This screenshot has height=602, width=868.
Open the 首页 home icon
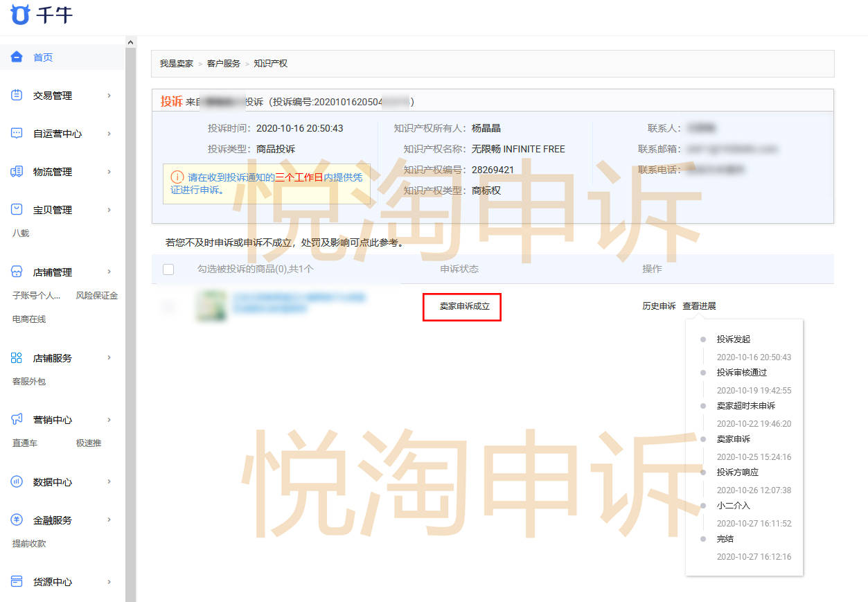[17, 57]
